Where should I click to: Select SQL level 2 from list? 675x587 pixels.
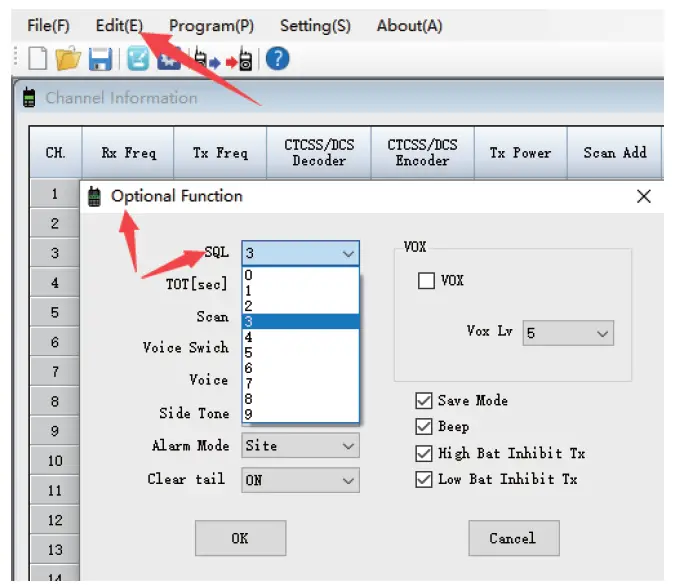point(300,306)
